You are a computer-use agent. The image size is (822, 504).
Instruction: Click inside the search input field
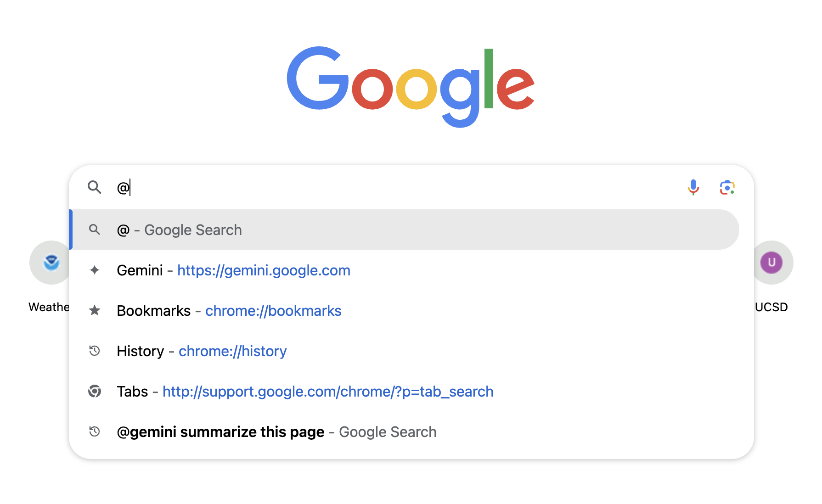tap(321, 187)
